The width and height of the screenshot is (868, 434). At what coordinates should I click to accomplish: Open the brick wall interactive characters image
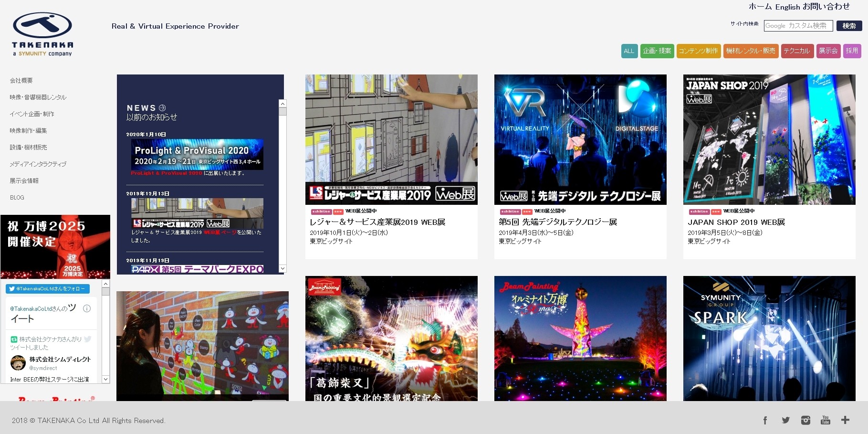(202, 346)
